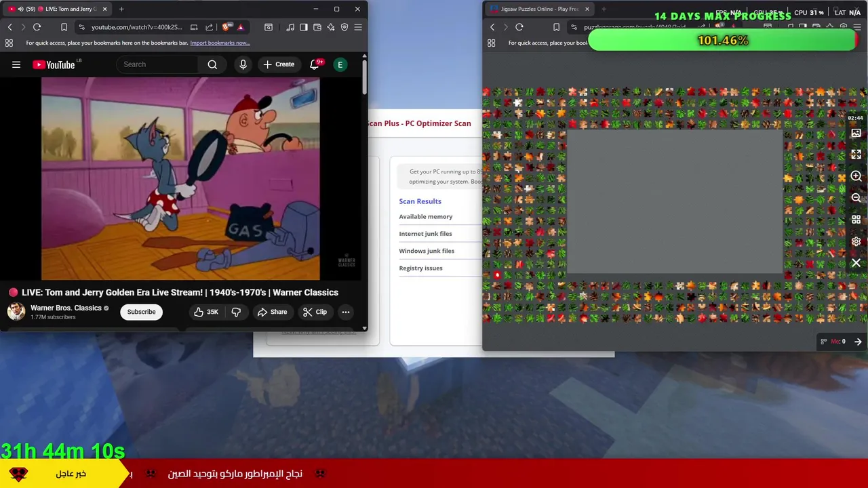868x488 pixels.
Task: Select the Jigsaw Puzzles Online tab
Action: point(538,9)
